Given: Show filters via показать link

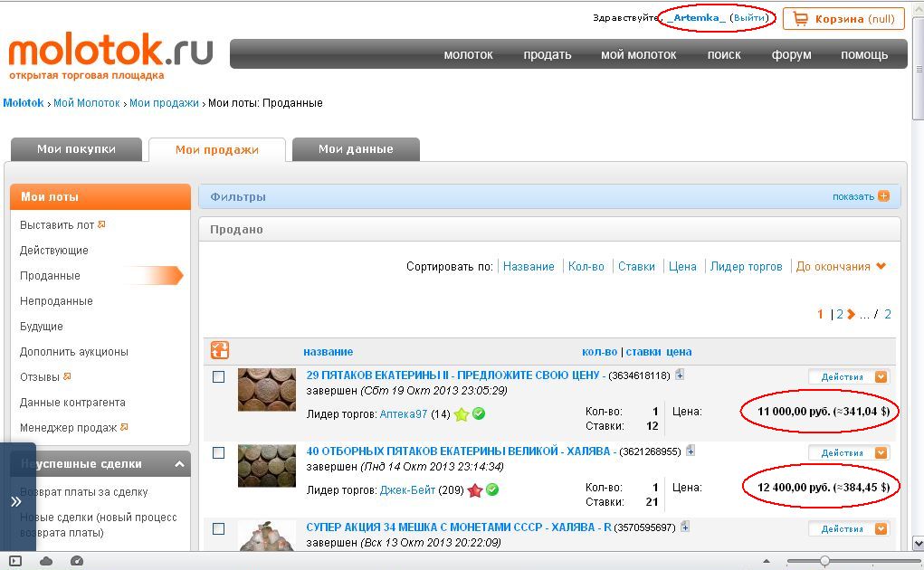Looking at the screenshot, I should tap(853, 196).
